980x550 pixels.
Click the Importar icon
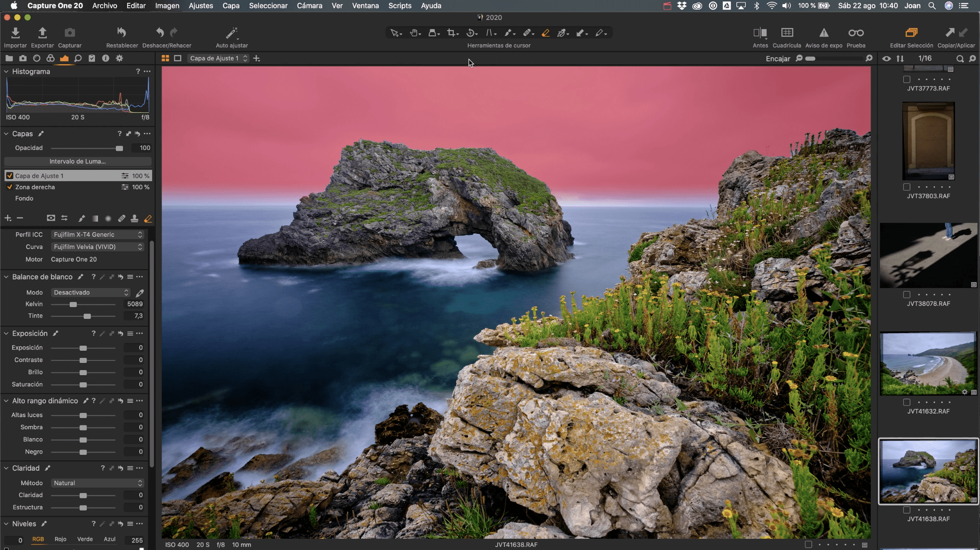[15, 33]
